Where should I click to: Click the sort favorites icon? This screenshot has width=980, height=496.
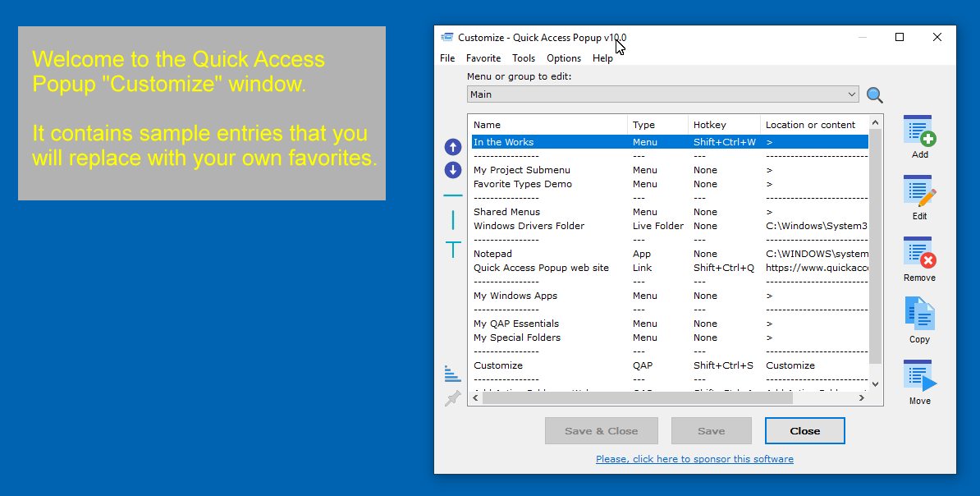click(x=452, y=374)
